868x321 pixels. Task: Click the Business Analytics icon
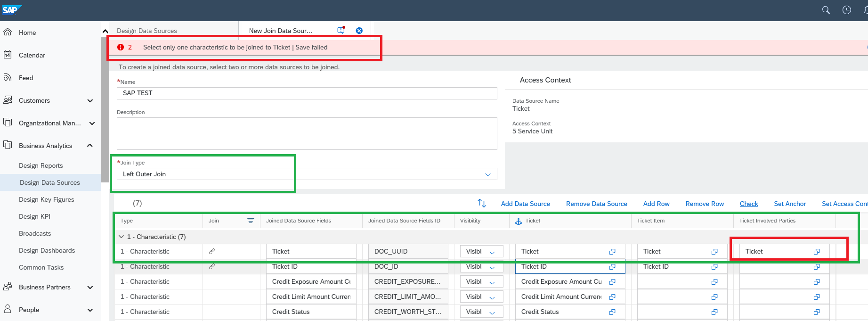(8, 145)
